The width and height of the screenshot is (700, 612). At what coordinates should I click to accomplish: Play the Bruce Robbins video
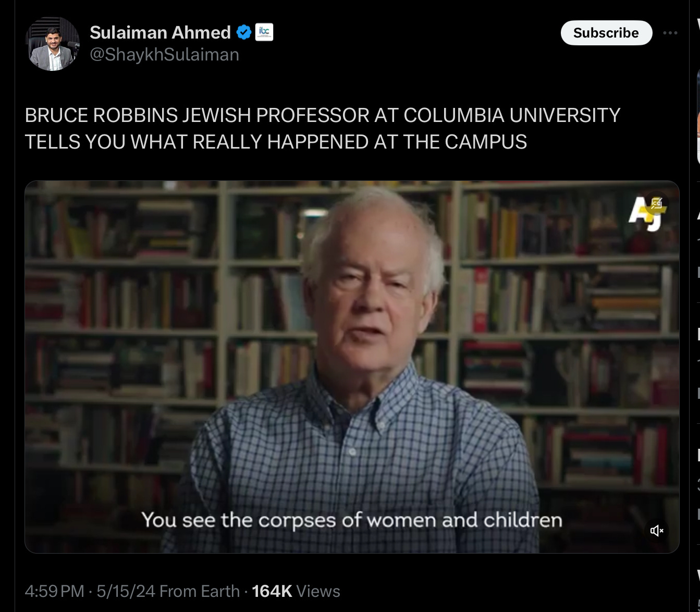coord(352,366)
